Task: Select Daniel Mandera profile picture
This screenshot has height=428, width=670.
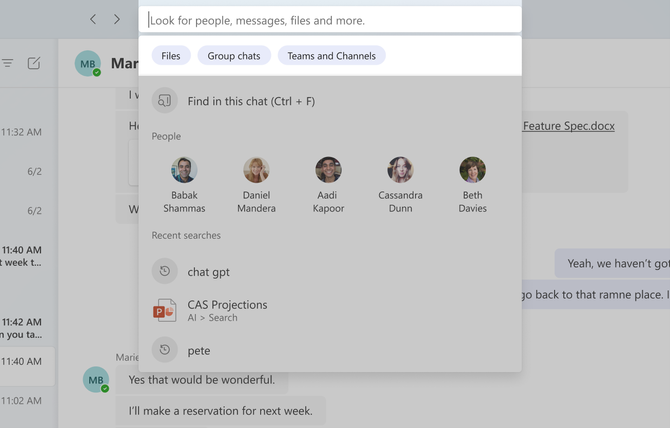Action: 256,170
